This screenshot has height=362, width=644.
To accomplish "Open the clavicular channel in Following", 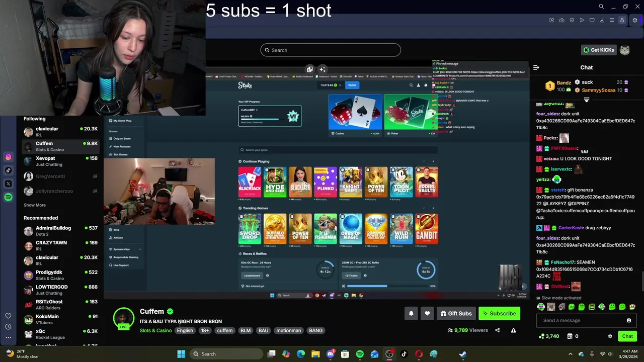I will pos(60,132).
